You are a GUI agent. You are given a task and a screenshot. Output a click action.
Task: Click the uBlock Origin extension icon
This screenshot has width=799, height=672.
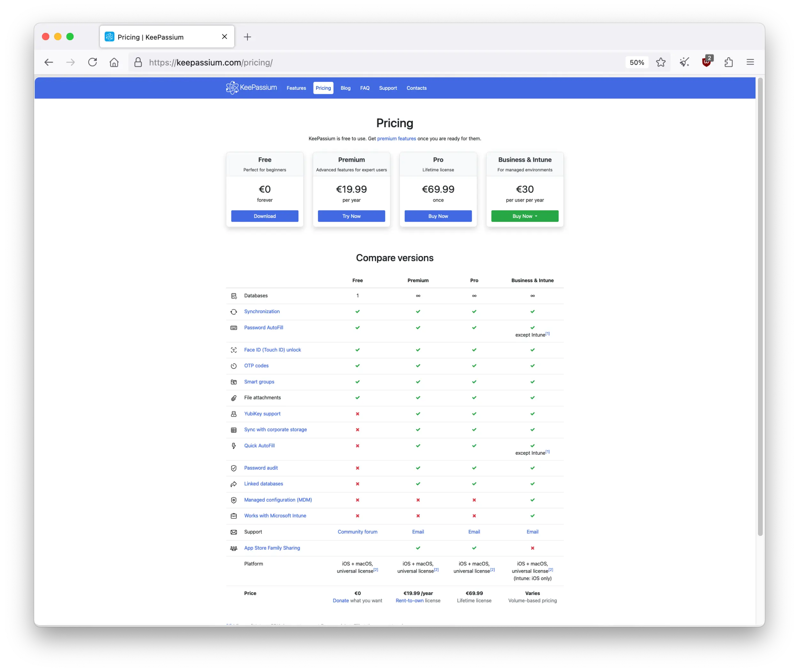tap(707, 62)
